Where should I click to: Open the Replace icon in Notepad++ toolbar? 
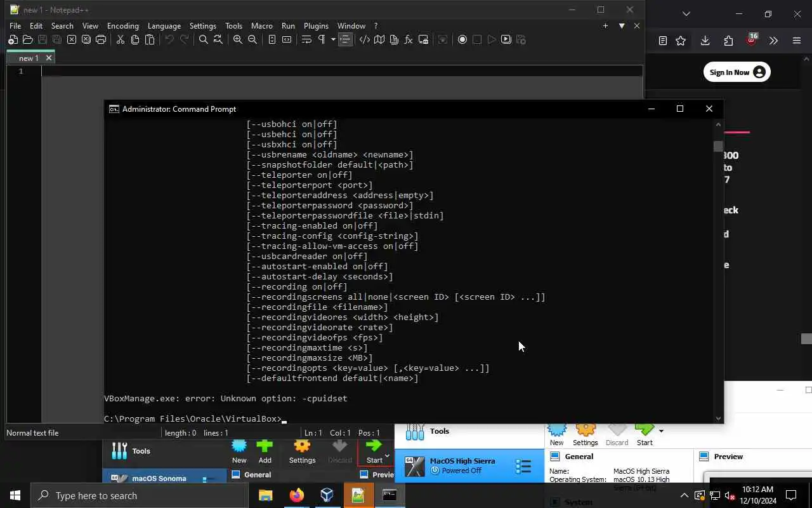click(x=218, y=39)
